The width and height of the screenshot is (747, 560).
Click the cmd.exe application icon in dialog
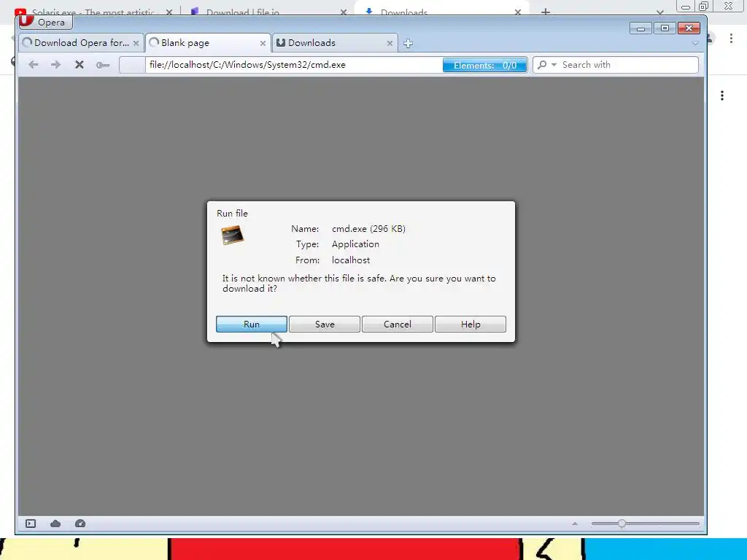coord(233,236)
